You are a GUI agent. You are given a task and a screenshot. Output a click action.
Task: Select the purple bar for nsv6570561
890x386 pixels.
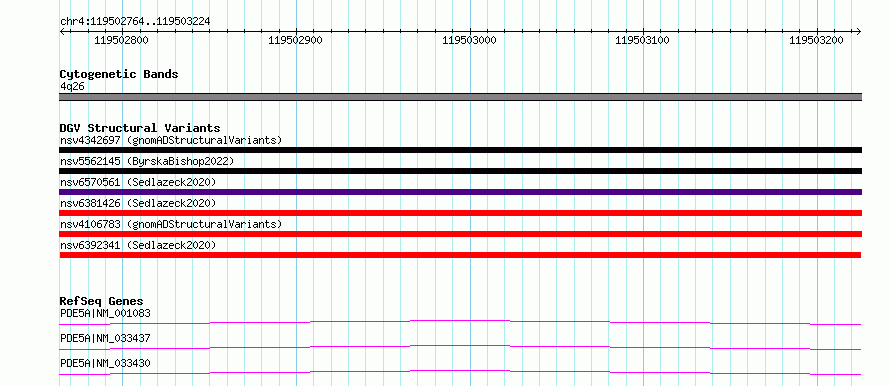(461, 192)
